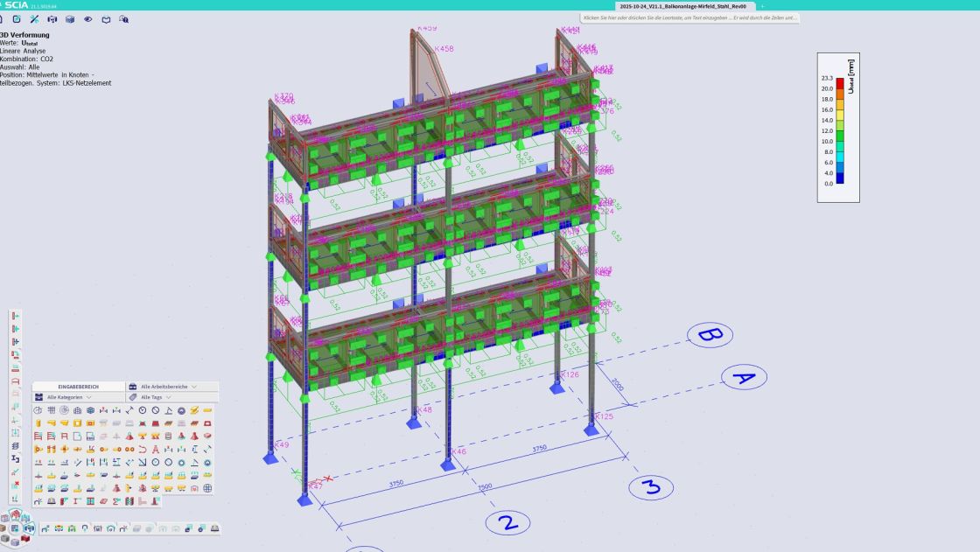Click the globe grid icon in input panel
980x552 pixels.
207,488
